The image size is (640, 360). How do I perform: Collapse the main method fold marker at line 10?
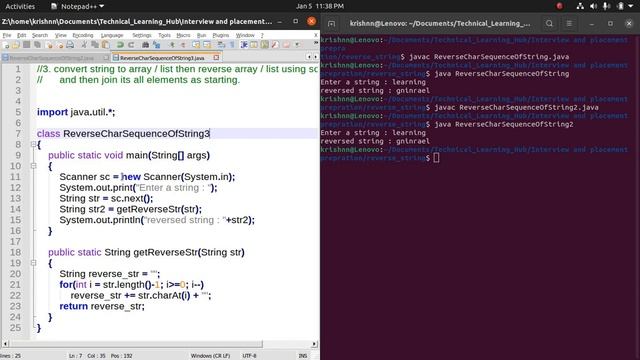pyautogui.click(x=33, y=166)
